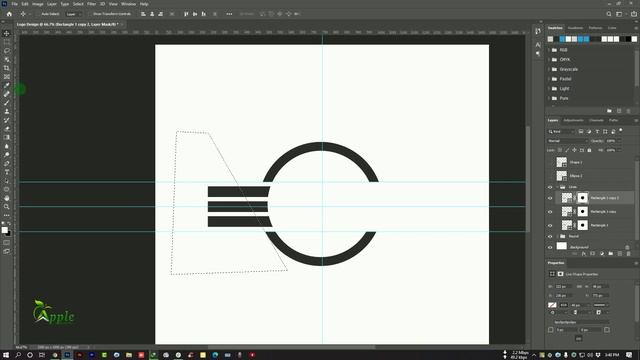This screenshot has height=360, width=640.
Task: Select the Shape 2 layer thumbnail
Action: (x=562, y=162)
